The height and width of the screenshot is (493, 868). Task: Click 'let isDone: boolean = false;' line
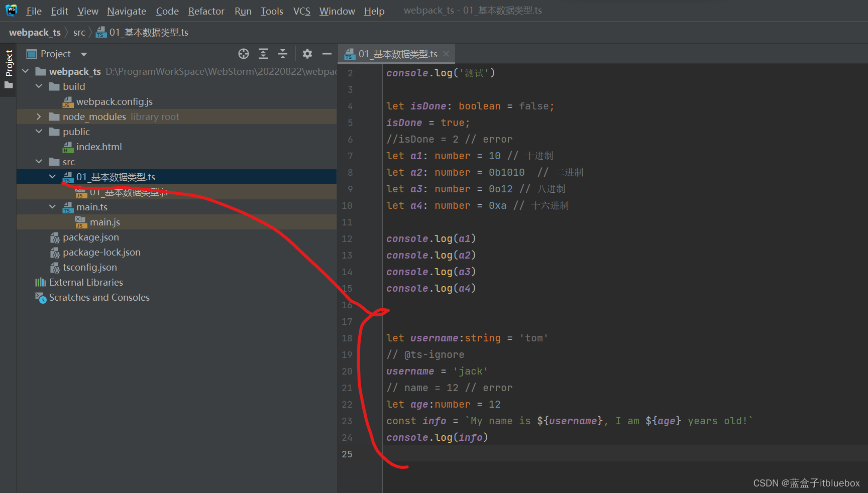pos(470,106)
